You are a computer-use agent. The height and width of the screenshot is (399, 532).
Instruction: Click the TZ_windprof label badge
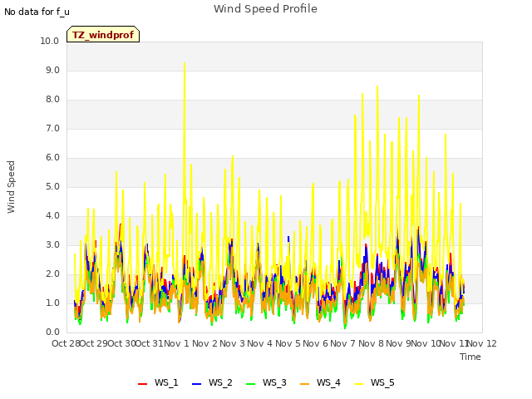[x=103, y=34]
